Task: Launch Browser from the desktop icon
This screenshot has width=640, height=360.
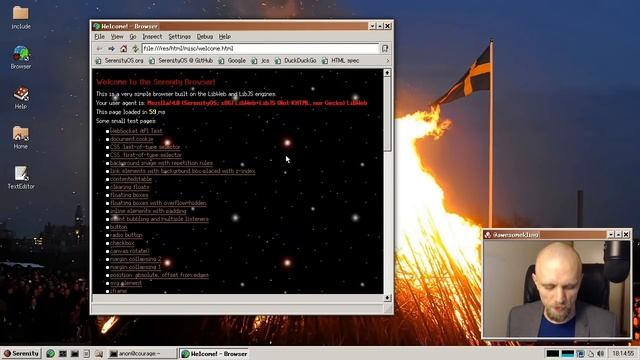Action: pos(21,58)
